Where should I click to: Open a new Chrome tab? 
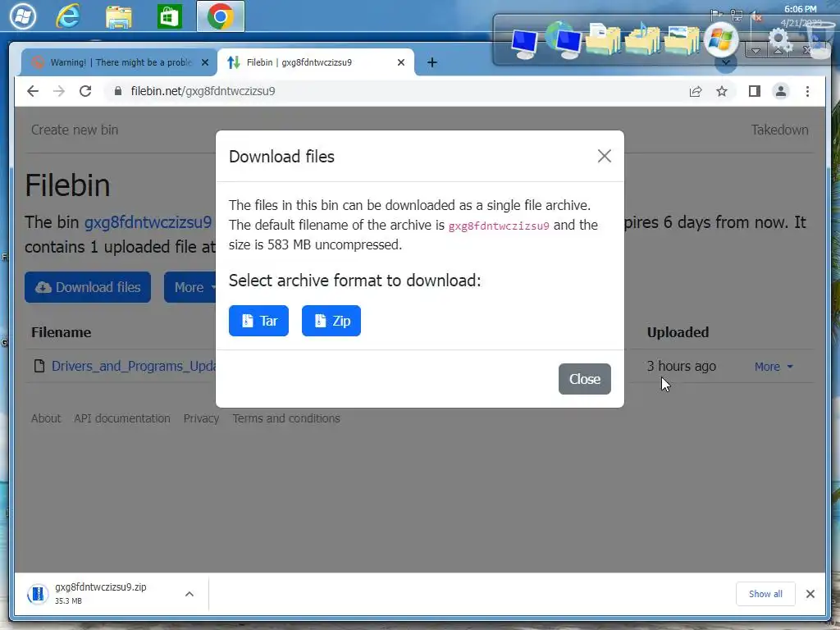click(431, 62)
